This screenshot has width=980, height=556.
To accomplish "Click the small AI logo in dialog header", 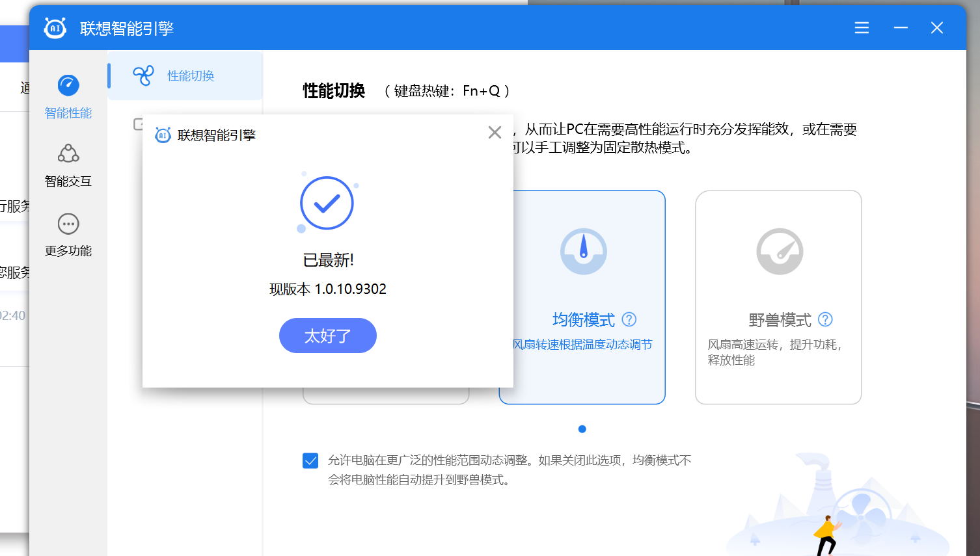I will 163,135.
